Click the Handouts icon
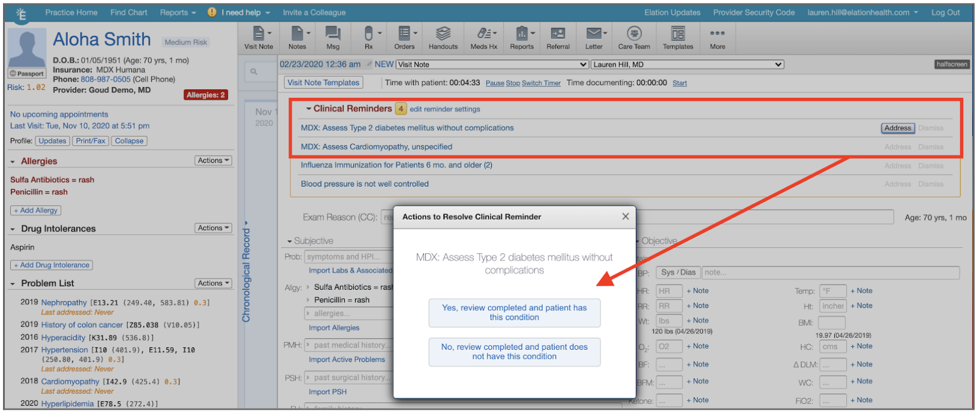The height and width of the screenshot is (414, 980). click(x=443, y=38)
